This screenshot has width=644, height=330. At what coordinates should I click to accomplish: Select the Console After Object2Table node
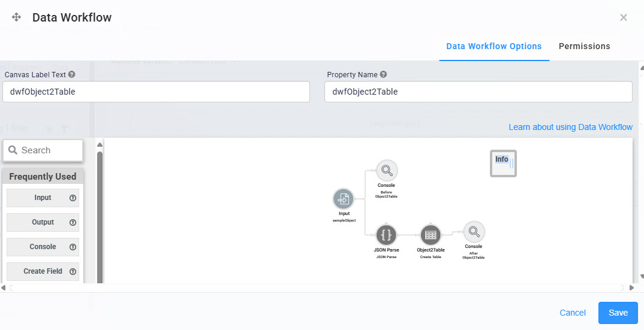(x=474, y=232)
